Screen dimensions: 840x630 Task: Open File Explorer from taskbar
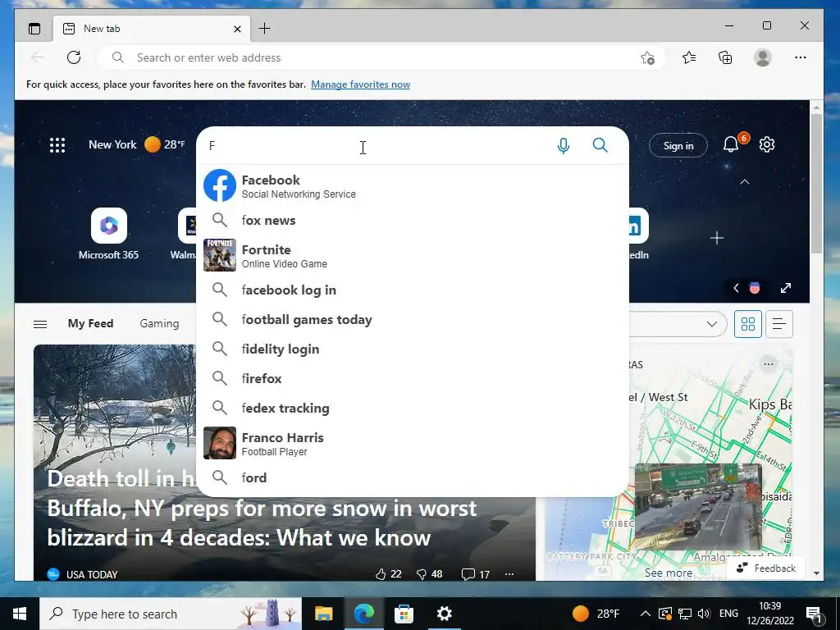pyautogui.click(x=323, y=614)
